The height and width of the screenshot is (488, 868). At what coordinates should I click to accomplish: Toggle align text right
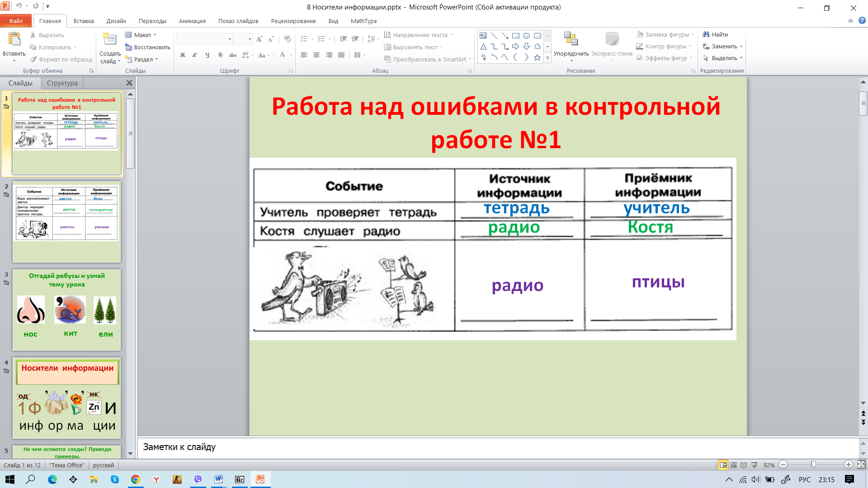click(329, 55)
